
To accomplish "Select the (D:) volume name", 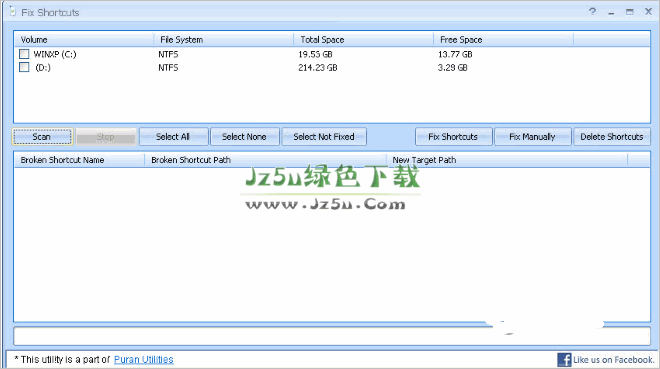I will tap(43, 67).
